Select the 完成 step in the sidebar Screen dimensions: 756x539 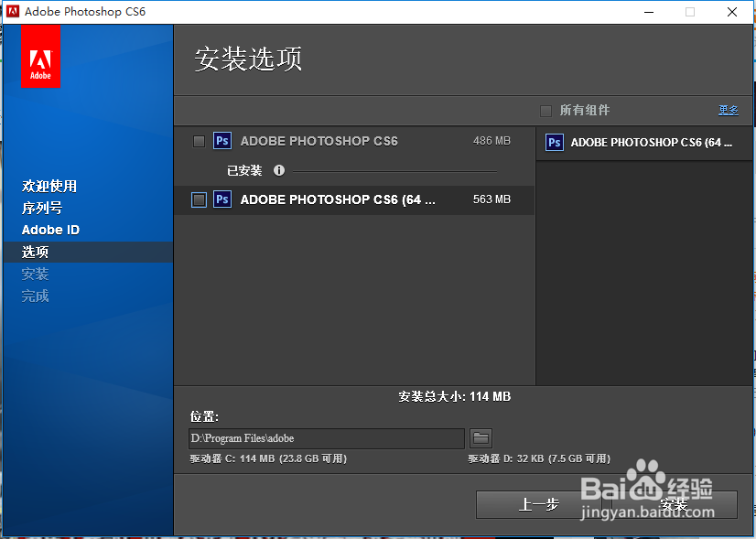35,296
